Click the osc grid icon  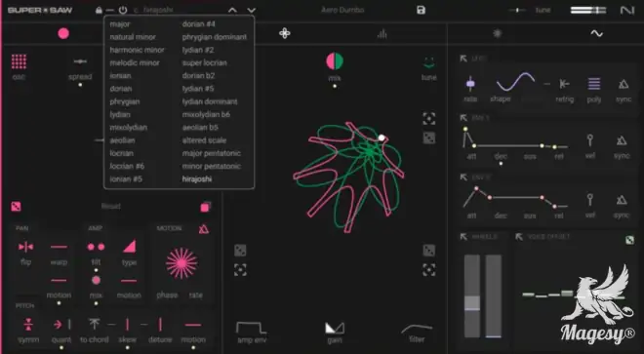tap(19, 61)
